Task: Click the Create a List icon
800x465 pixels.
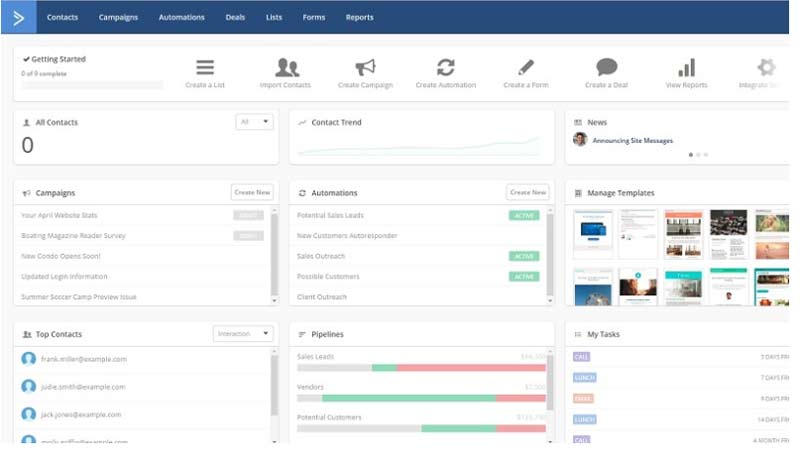Action: [x=205, y=68]
